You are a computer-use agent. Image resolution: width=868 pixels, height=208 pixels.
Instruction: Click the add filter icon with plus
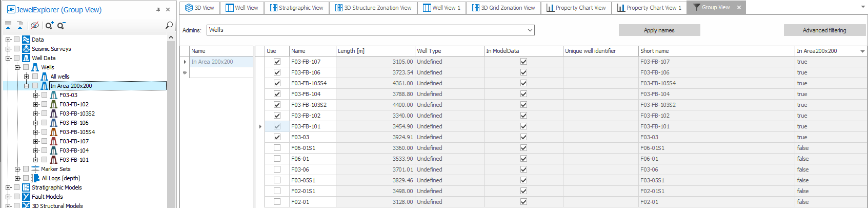click(49, 25)
